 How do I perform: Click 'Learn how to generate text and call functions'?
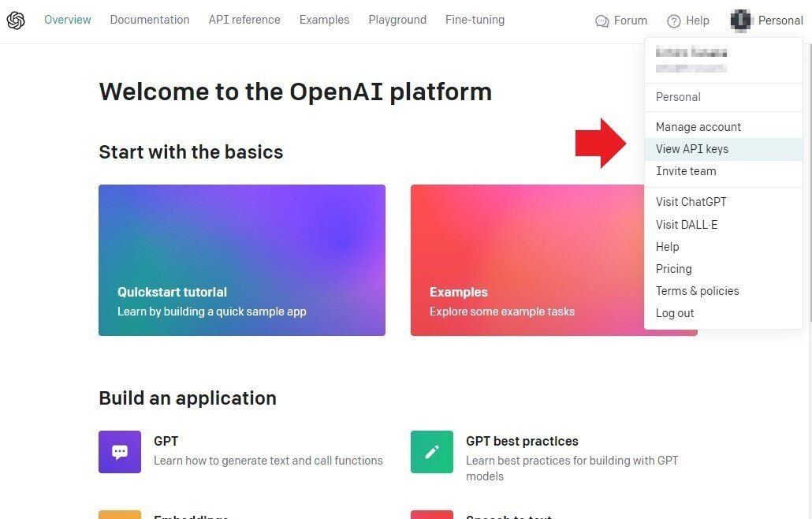268,461
